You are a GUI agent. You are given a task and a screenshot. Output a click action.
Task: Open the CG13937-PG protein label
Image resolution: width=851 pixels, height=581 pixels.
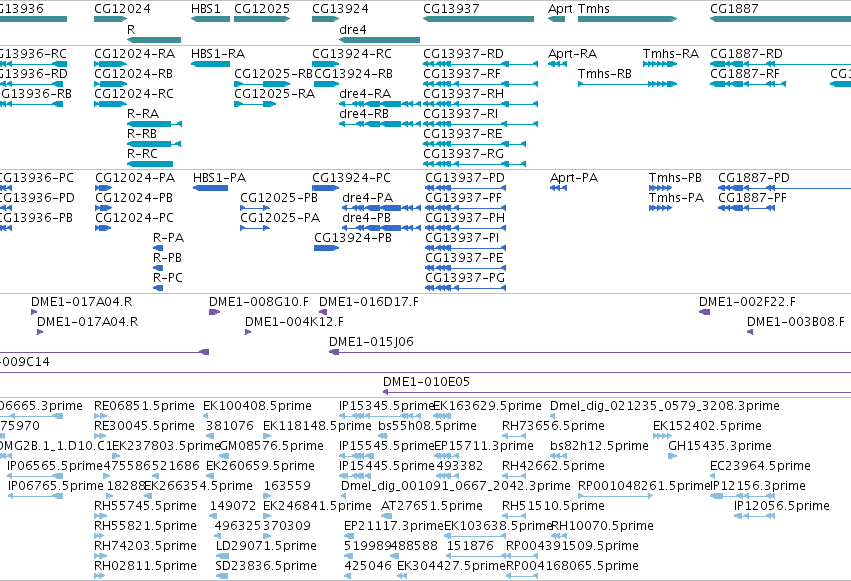pyautogui.click(x=465, y=278)
